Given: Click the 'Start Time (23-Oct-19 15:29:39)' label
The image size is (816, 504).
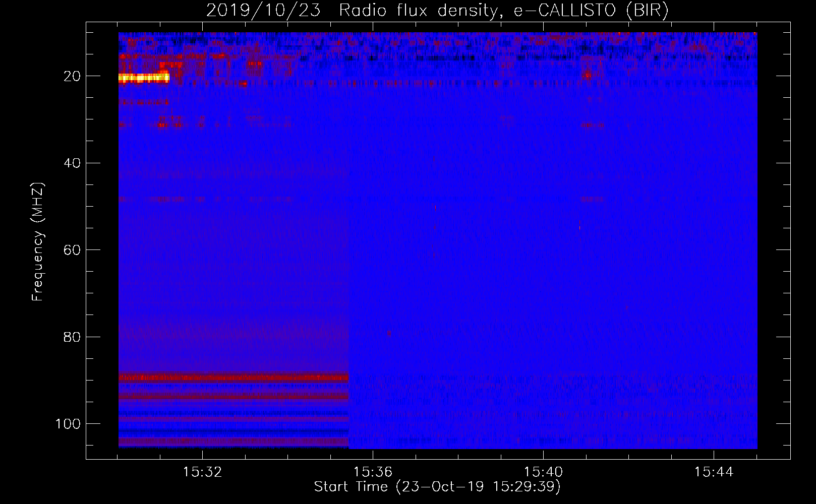Looking at the screenshot, I should [437, 487].
